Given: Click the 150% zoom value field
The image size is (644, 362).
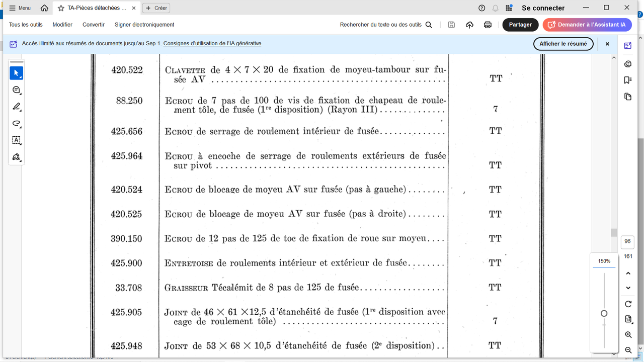Looking at the screenshot, I should click(604, 261).
